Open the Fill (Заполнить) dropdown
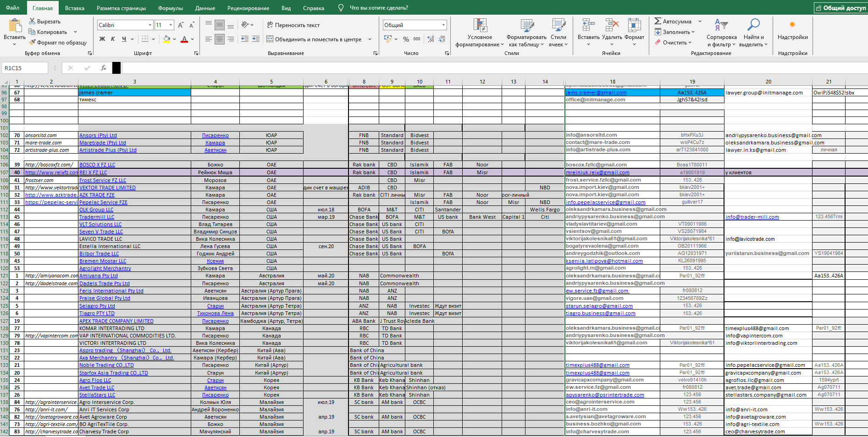 [x=674, y=32]
